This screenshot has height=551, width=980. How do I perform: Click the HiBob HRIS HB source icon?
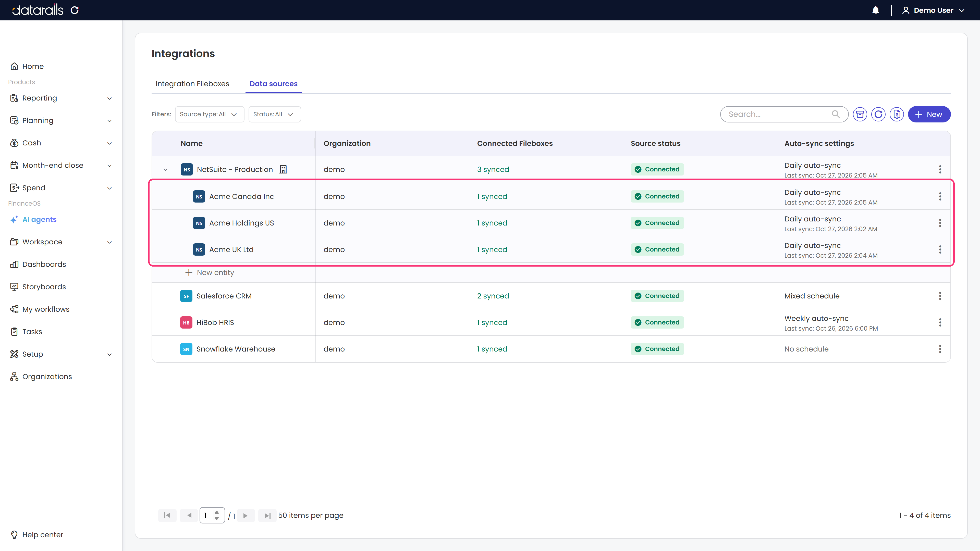click(x=186, y=322)
